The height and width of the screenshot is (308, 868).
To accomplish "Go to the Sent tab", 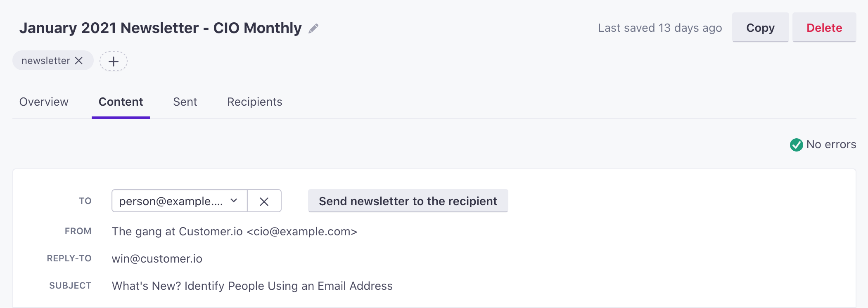I will (x=185, y=102).
